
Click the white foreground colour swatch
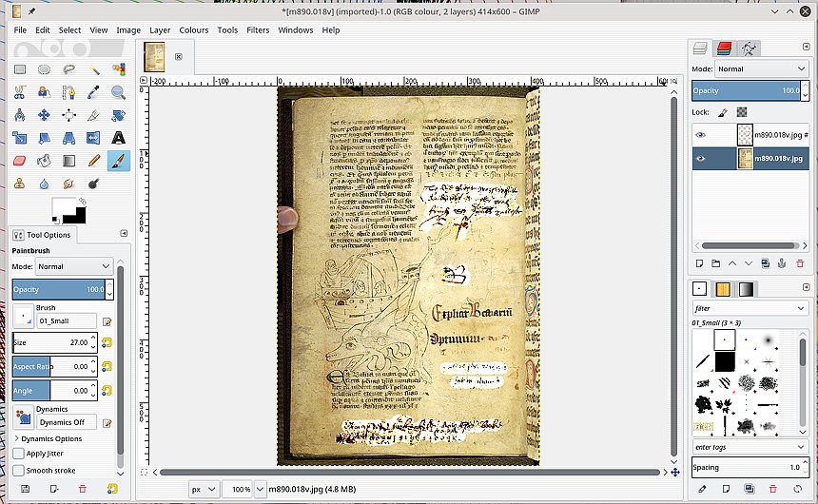point(63,207)
